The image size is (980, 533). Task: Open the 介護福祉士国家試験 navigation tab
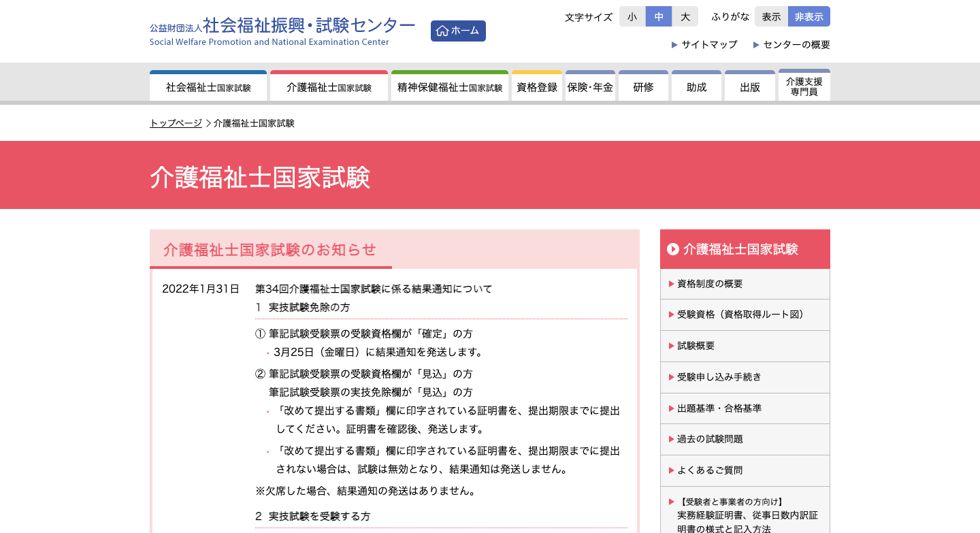point(329,86)
